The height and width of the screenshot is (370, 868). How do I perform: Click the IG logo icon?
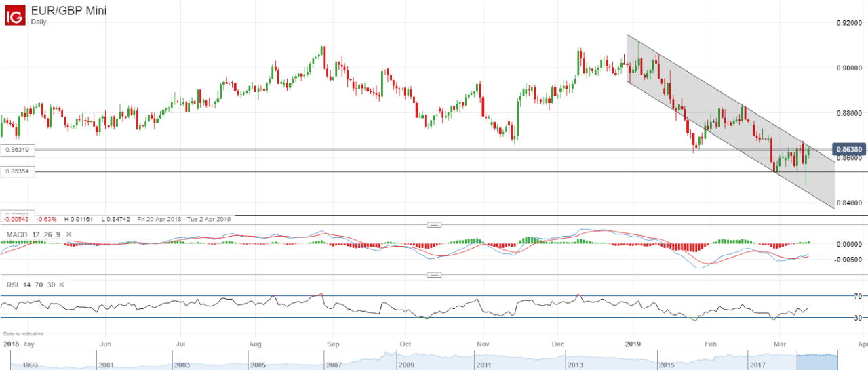coord(15,16)
